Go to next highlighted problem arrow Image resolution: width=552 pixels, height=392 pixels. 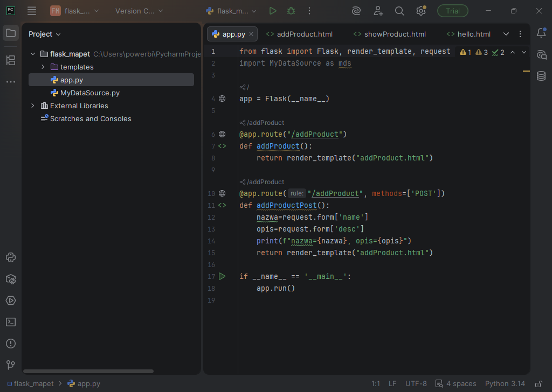pyautogui.click(x=524, y=52)
